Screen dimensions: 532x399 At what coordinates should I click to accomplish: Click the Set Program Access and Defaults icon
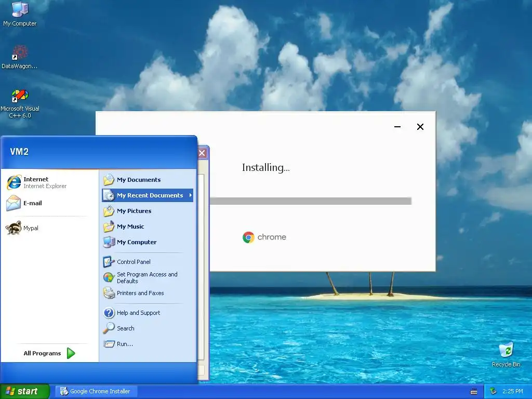coord(109,277)
